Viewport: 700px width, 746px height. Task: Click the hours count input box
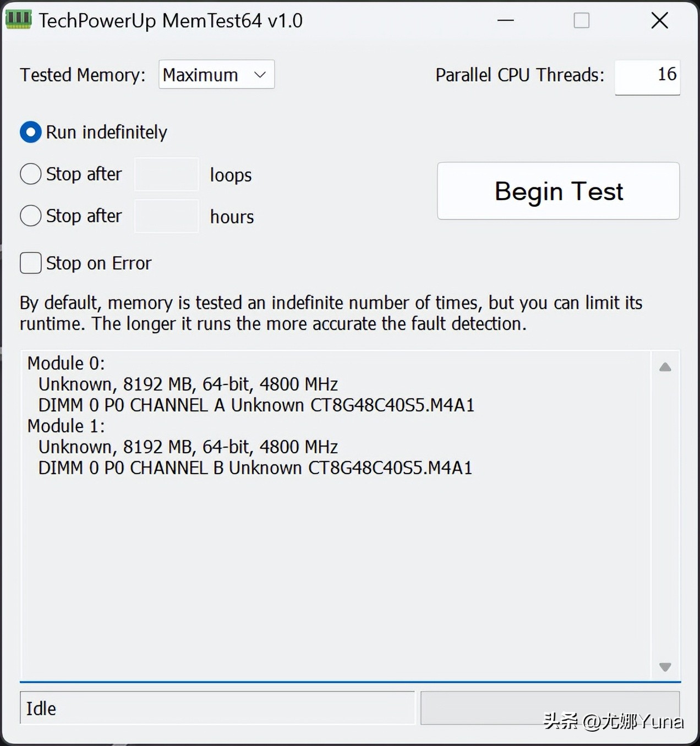(167, 216)
